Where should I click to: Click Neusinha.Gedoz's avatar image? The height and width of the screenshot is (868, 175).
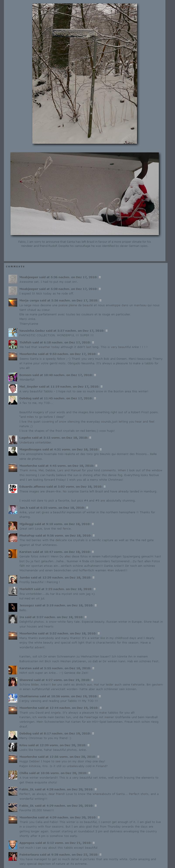[x=13, y=333]
